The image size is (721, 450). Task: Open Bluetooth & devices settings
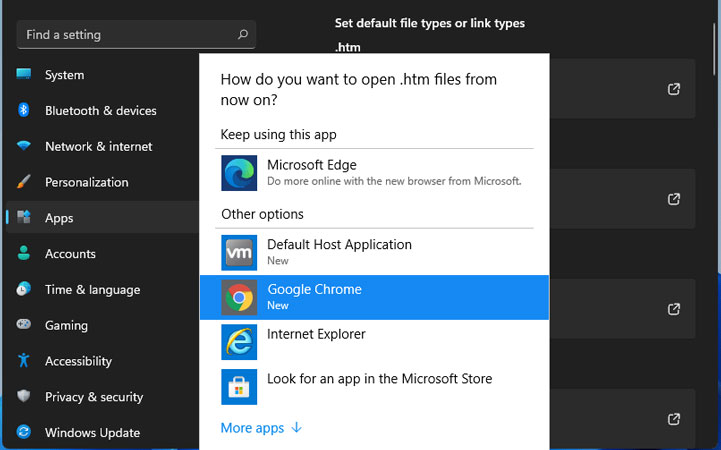click(x=103, y=111)
